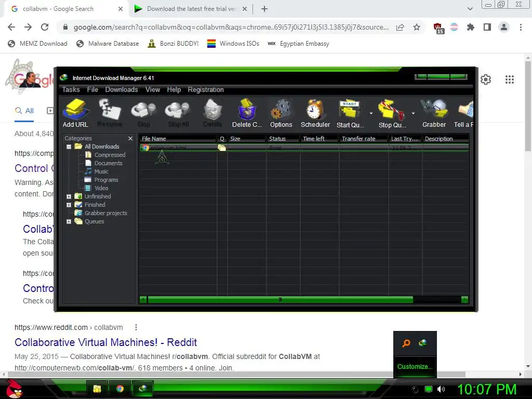Open IDM Options gear icon
The height and width of the screenshot is (399, 532).
coord(281,113)
